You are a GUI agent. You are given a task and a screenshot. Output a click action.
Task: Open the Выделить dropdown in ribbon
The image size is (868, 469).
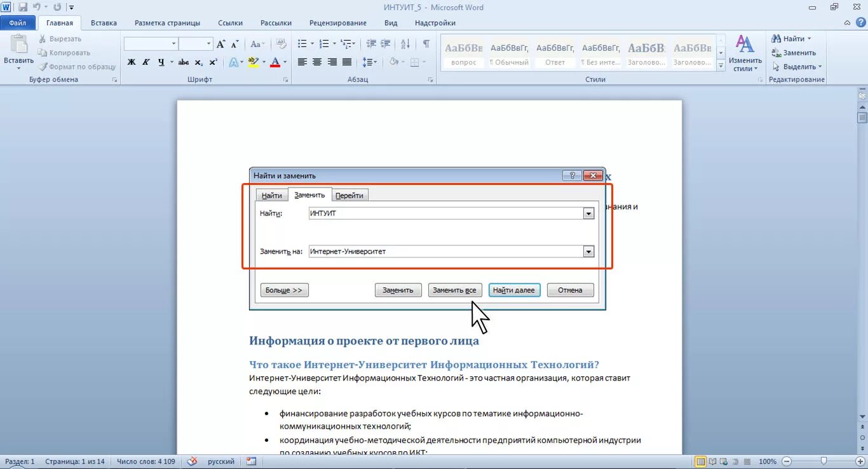pos(797,66)
